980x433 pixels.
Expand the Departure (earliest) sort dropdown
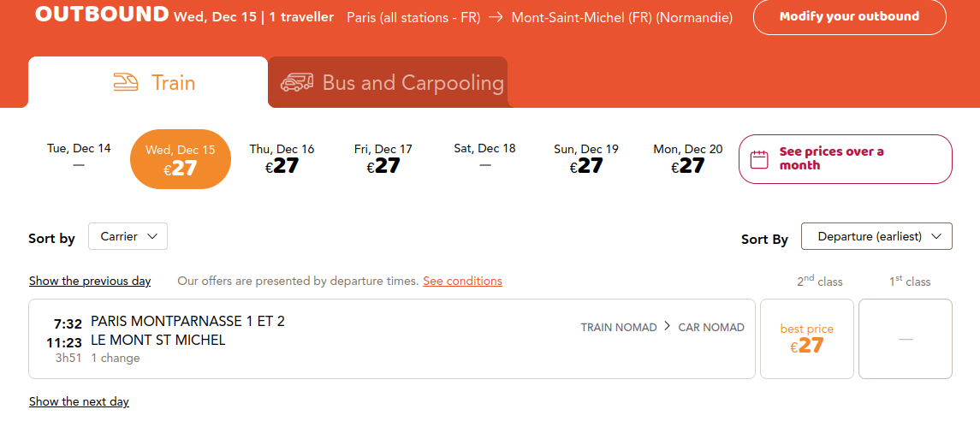pos(876,236)
